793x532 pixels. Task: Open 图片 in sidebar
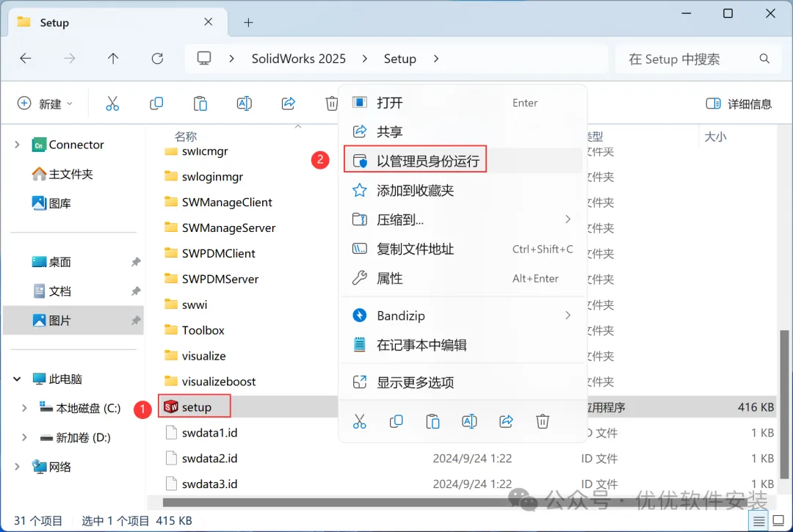point(73,321)
